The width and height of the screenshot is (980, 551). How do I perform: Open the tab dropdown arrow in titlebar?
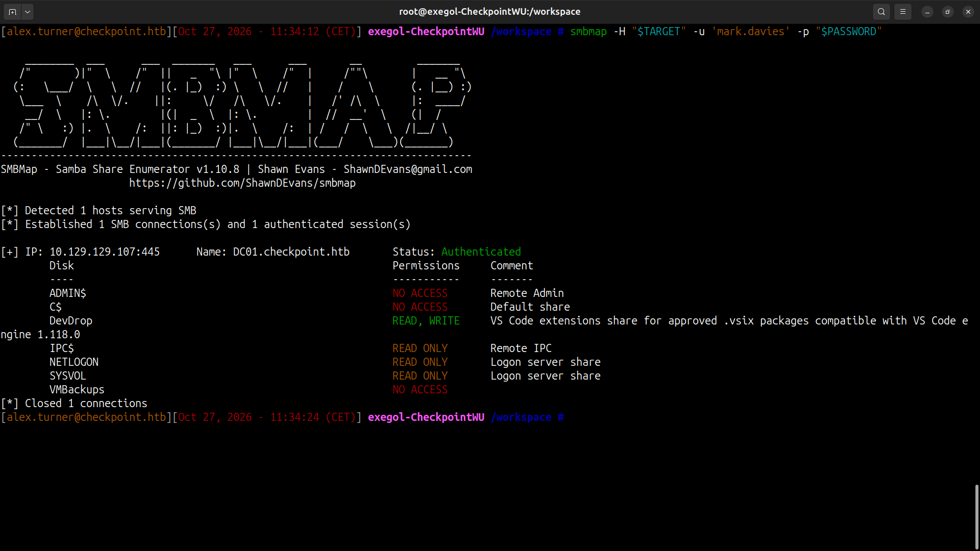click(28, 11)
